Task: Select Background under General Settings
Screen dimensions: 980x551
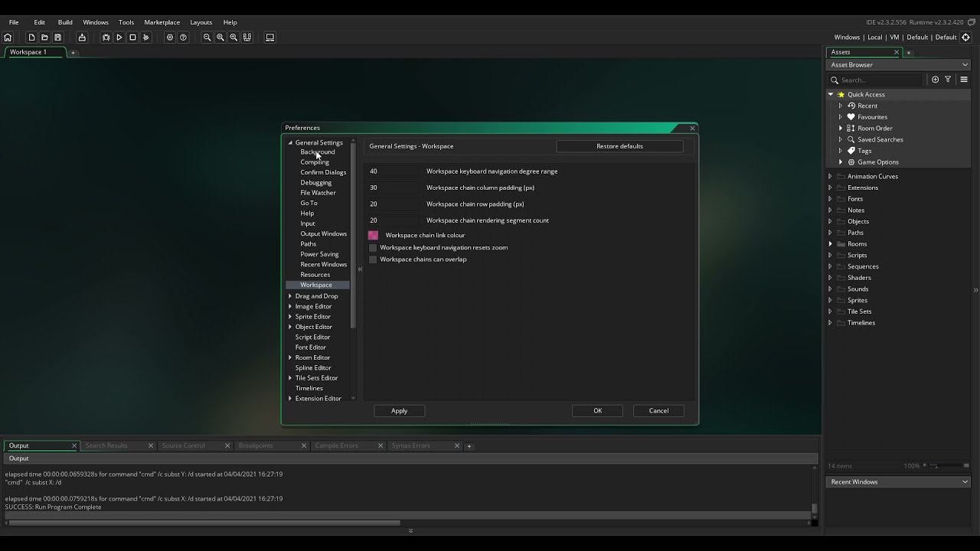Action: (x=318, y=152)
